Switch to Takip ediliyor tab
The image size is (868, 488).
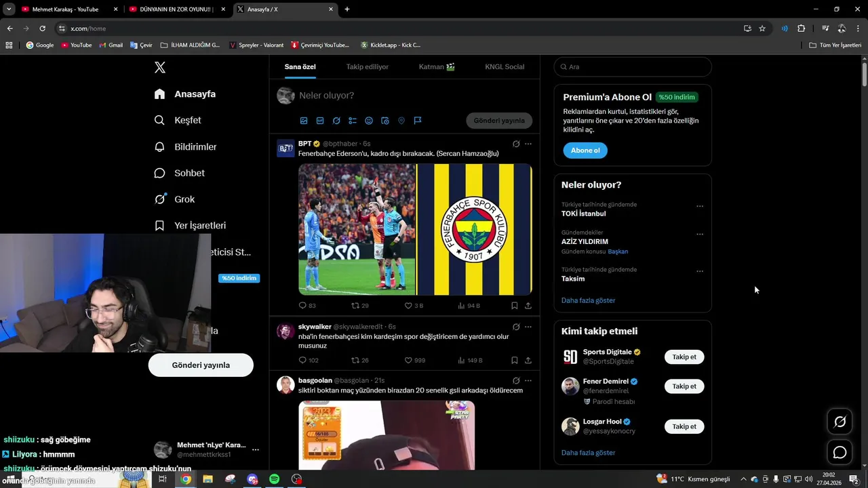(368, 66)
